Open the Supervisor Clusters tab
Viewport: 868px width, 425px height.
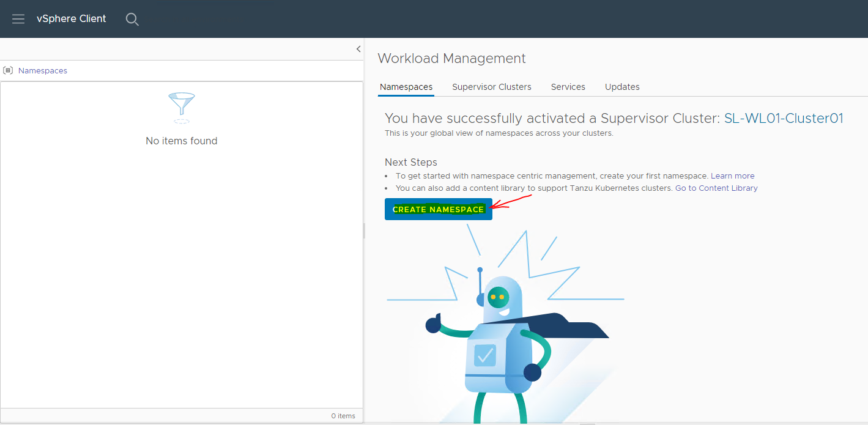pyautogui.click(x=492, y=87)
